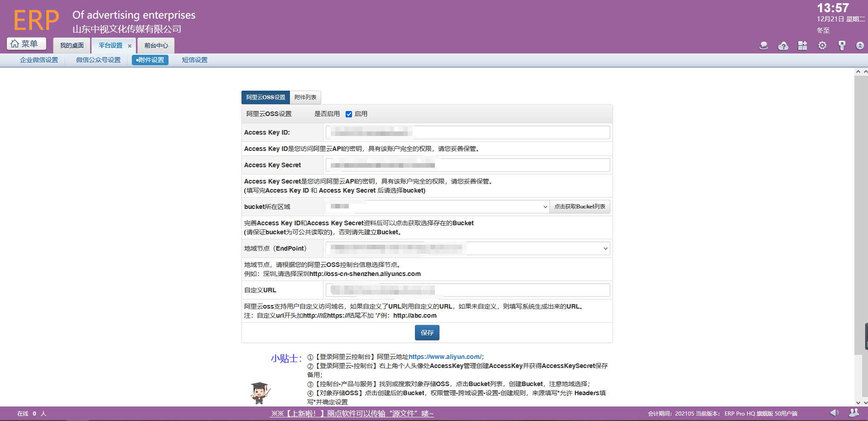Click the add-widget grid icon
The height and width of the screenshot is (421, 868).
pos(802,45)
